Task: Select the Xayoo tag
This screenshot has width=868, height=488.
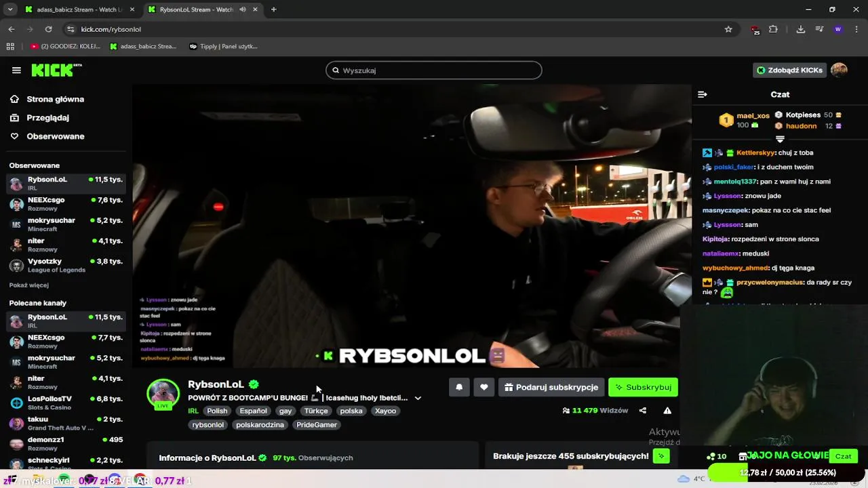Action: (x=385, y=411)
